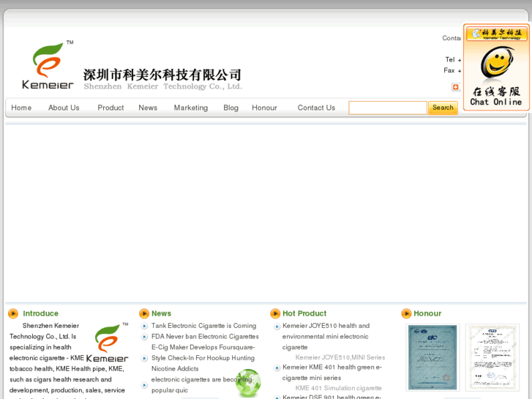The width and height of the screenshot is (532, 399).
Task: Click the orange arrow icon beside Honour
Action: pos(406,313)
